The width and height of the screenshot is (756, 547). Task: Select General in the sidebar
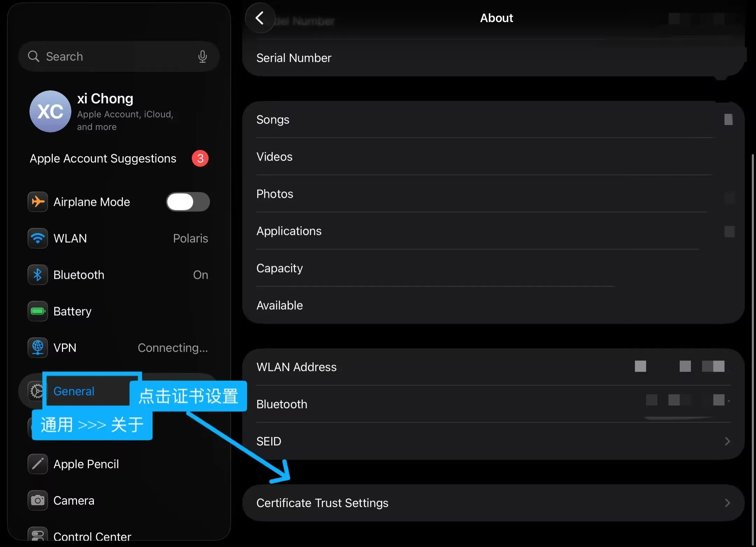74,391
